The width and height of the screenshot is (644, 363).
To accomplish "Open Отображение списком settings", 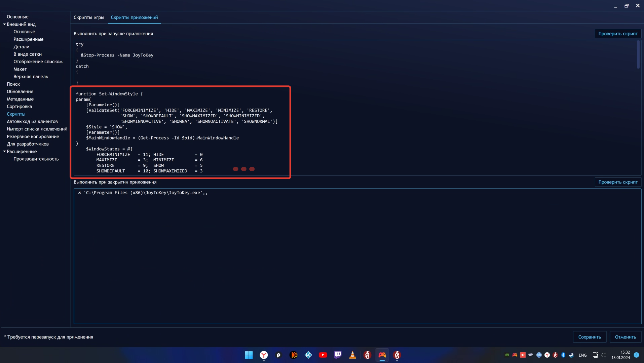I will coord(38,62).
